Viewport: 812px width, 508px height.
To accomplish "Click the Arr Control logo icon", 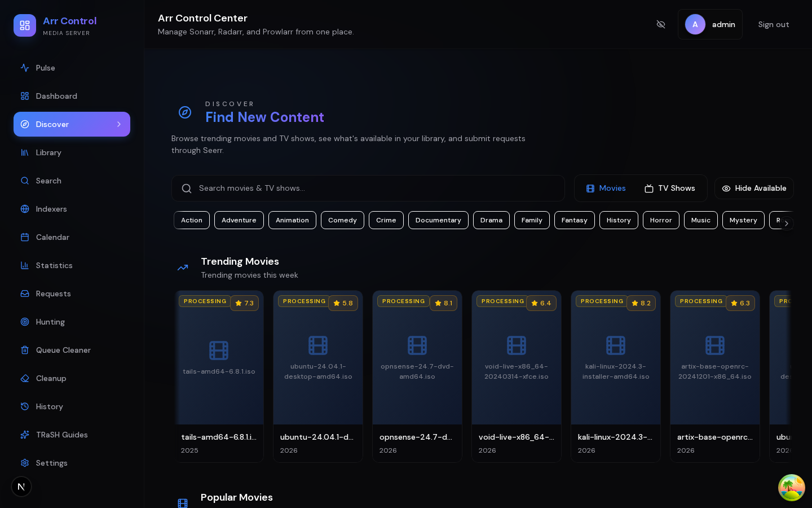I will [25, 25].
